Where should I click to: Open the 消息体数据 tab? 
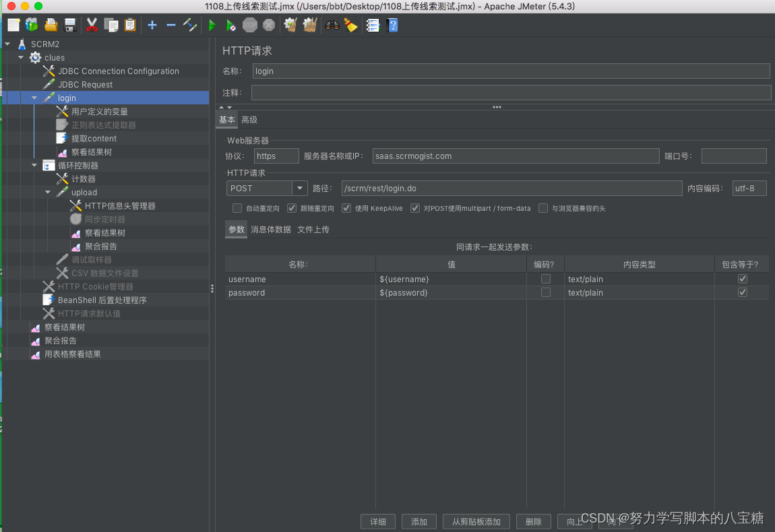[270, 229]
